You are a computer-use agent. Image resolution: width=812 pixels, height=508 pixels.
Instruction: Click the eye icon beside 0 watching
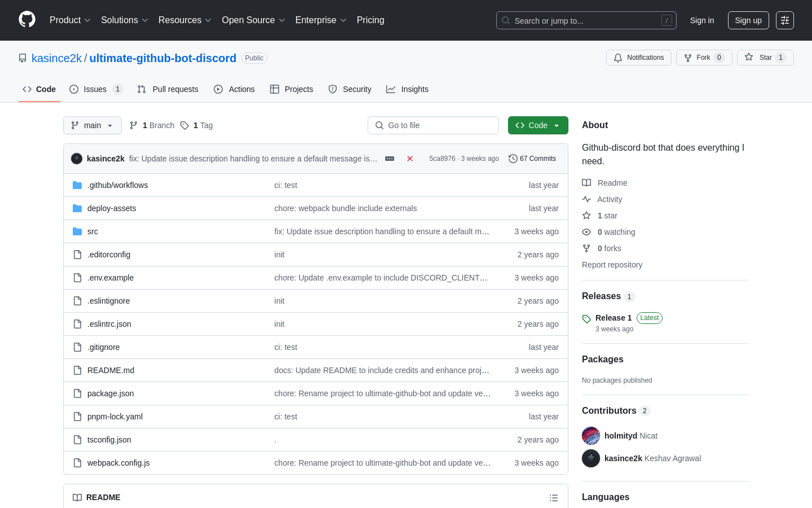(x=586, y=232)
